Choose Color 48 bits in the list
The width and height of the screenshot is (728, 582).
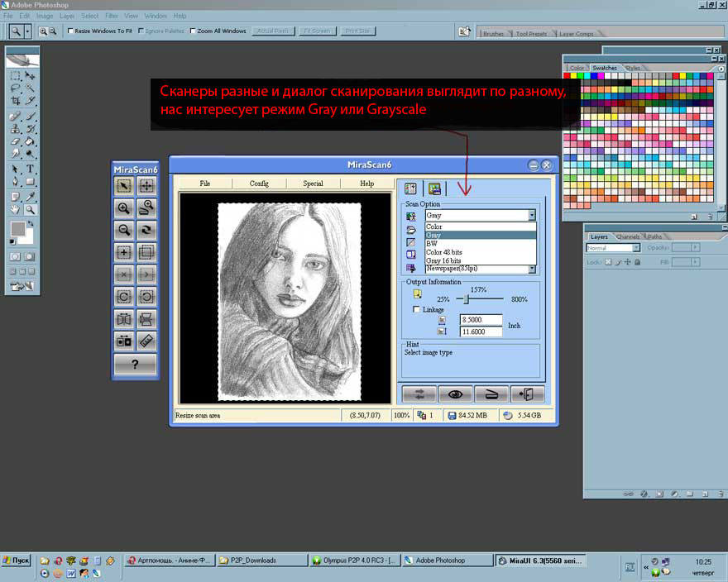click(481, 252)
